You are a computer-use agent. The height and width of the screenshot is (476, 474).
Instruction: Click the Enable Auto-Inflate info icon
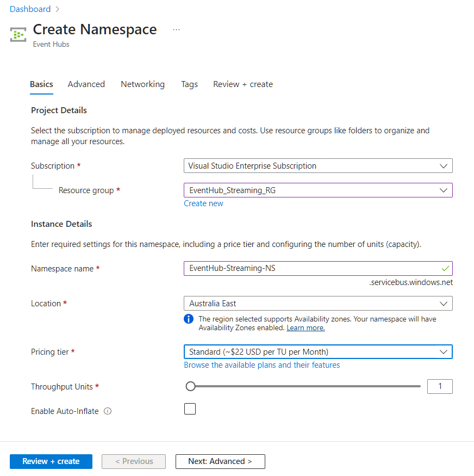pyautogui.click(x=108, y=411)
